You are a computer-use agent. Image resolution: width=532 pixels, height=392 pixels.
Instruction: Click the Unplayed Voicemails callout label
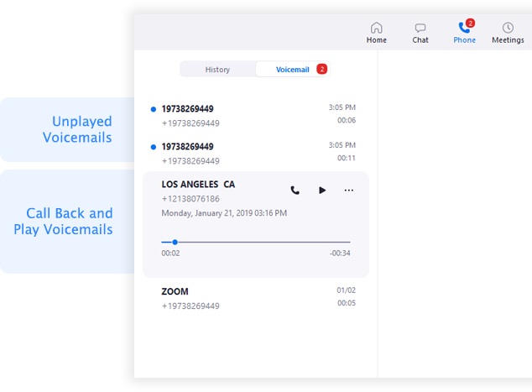(76, 129)
